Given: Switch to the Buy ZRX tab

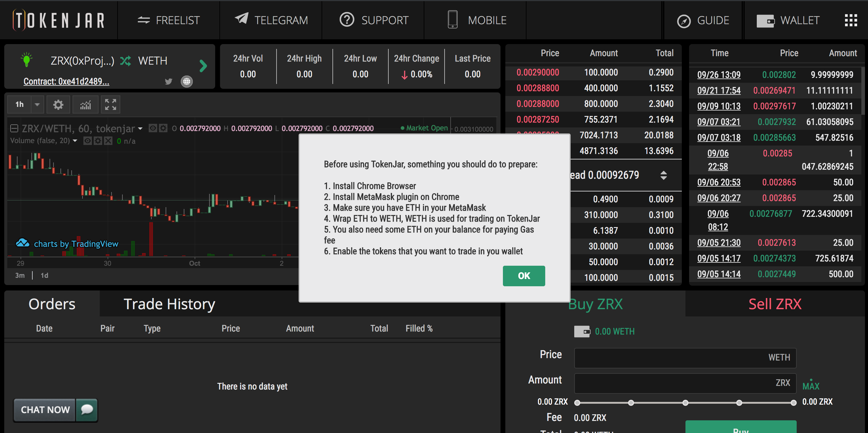Looking at the screenshot, I should pyautogui.click(x=595, y=304).
